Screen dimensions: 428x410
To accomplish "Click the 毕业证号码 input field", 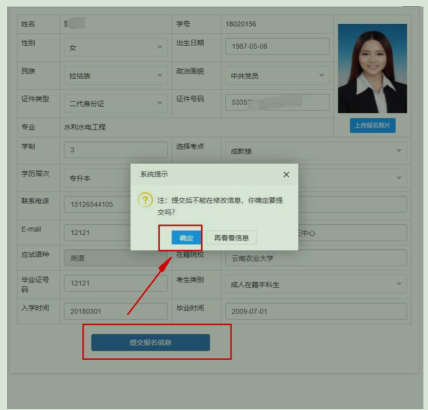I will click(116, 283).
